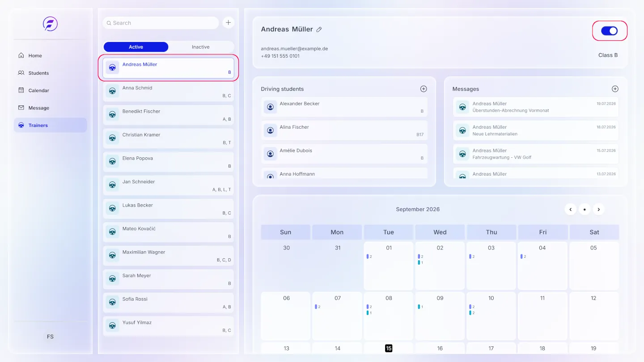Select trainer Mateo Kovačić
644x362 pixels.
(x=168, y=232)
